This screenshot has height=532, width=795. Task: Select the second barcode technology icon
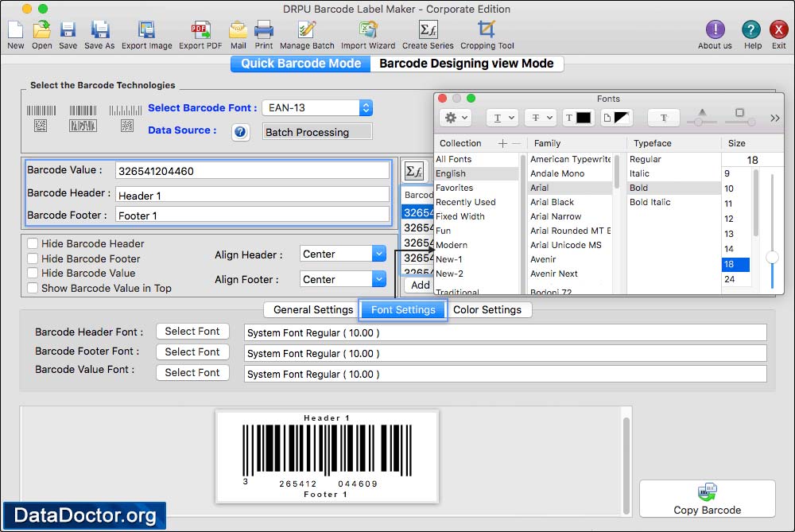[x=83, y=118]
